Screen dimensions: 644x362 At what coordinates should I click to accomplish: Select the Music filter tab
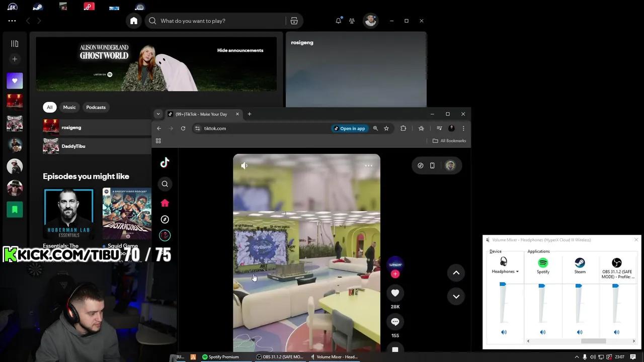[69, 107]
